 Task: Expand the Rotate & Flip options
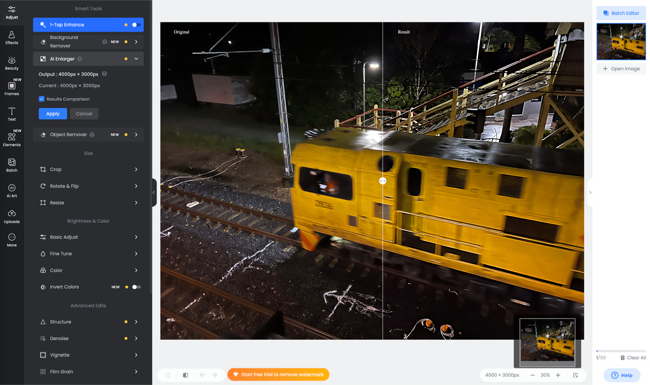(x=136, y=186)
